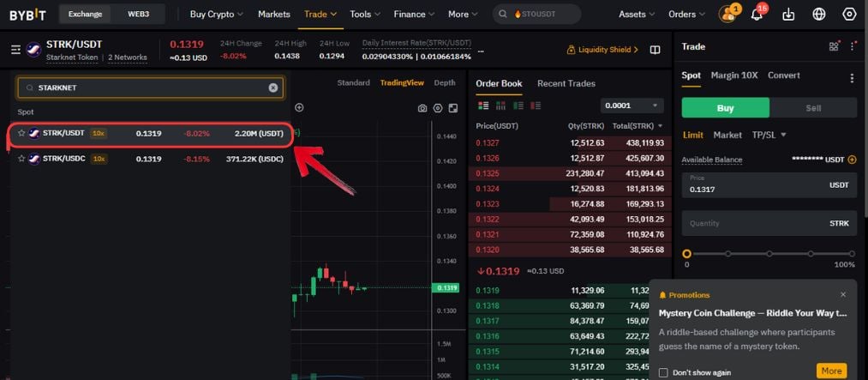868x380 pixels.
Task: Click the quantity slider start handle
Action: pos(687,254)
